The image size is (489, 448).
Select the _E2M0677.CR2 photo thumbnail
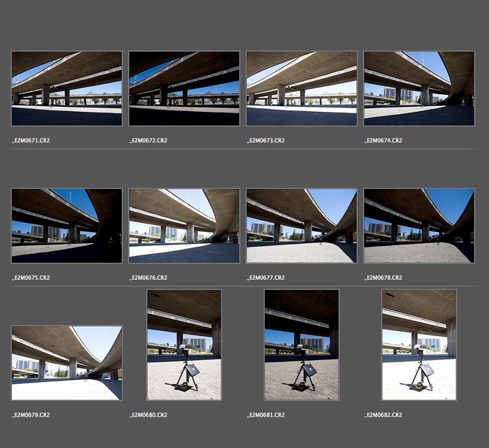pyautogui.click(x=302, y=226)
